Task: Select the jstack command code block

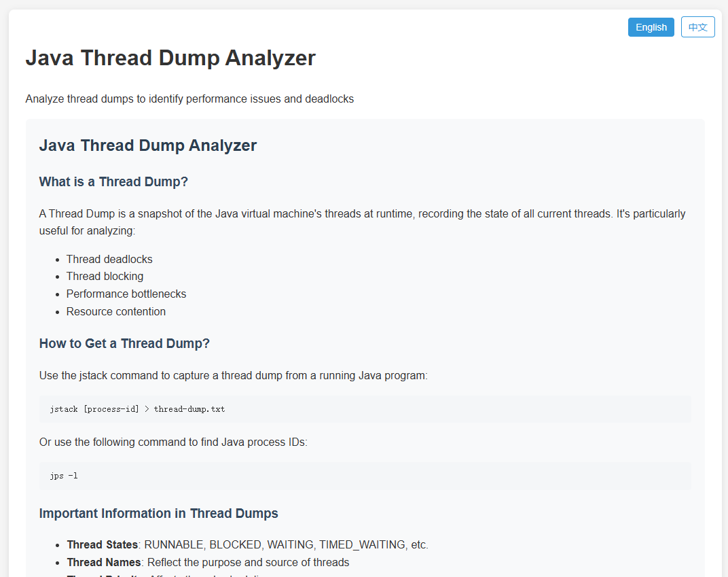Action: pyautogui.click(x=365, y=408)
